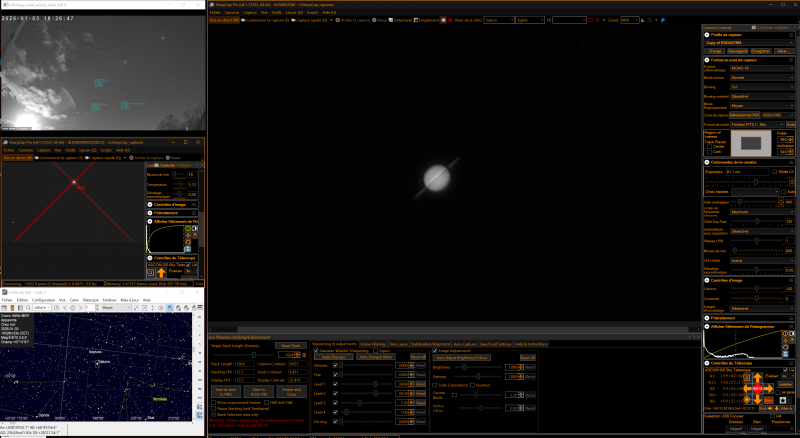Open 'MONO16' colour space dropdown

point(762,68)
